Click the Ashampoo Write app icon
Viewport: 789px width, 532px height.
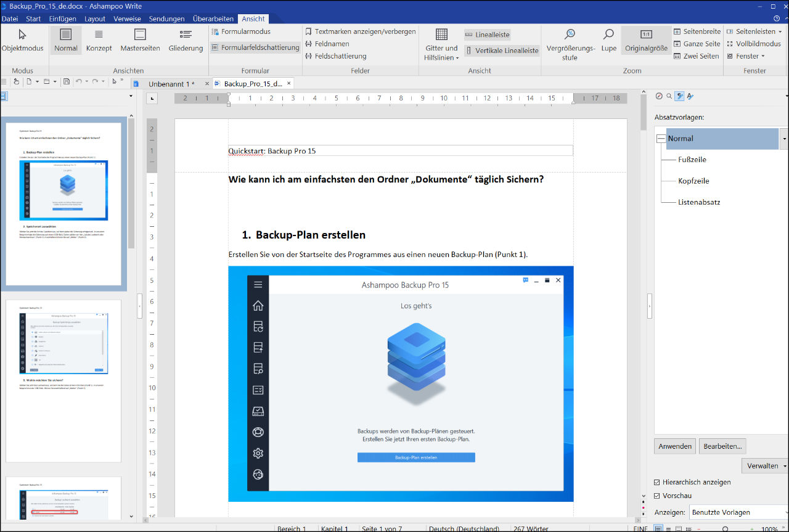tap(4, 6)
